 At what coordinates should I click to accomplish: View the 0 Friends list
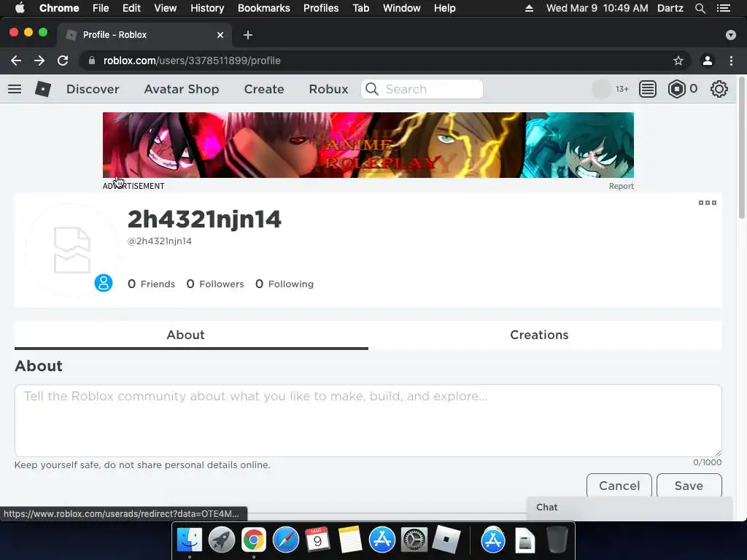[x=151, y=284]
